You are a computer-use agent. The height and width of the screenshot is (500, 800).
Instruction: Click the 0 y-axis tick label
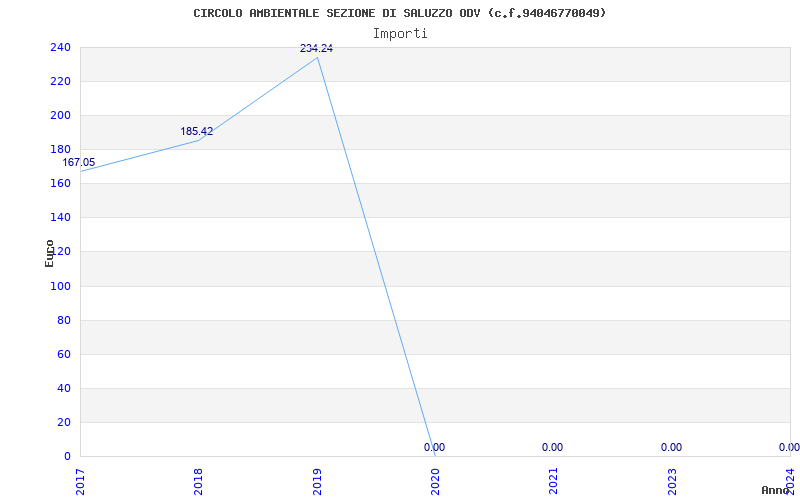[67, 457]
